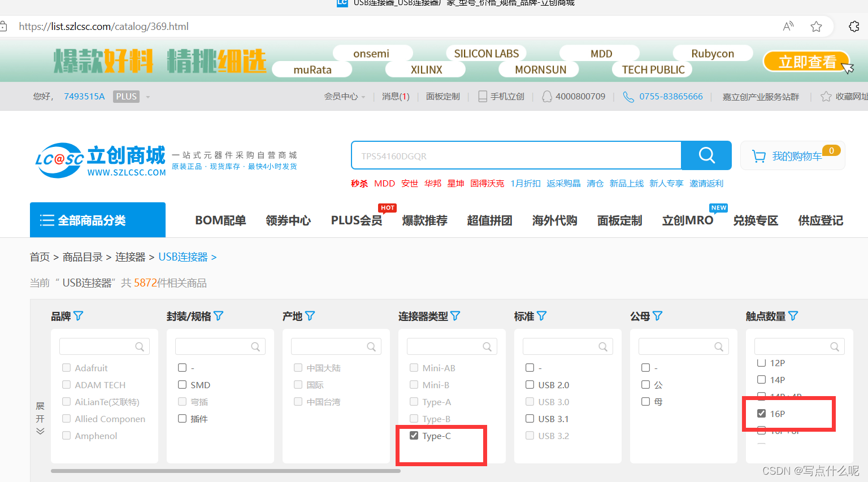Click the phone icon beside 0755-83865666
Image resolution: width=868 pixels, height=482 pixels.
tap(628, 97)
